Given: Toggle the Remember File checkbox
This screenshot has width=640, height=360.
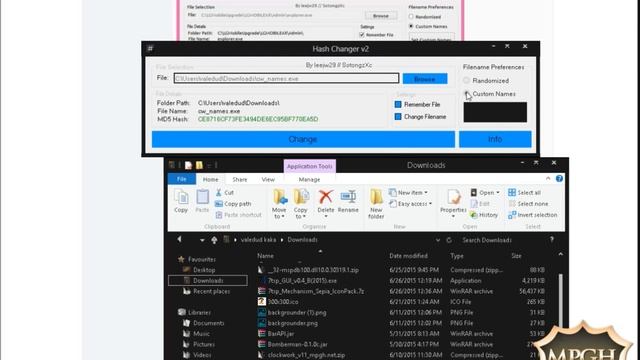Looking at the screenshot, I should point(398,104).
